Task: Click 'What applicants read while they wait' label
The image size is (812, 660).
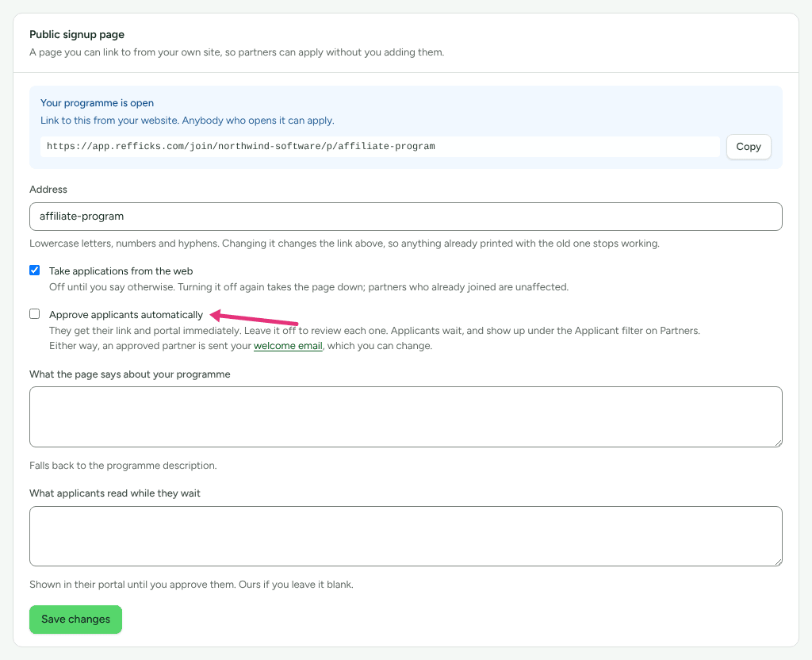Action: (x=115, y=493)
